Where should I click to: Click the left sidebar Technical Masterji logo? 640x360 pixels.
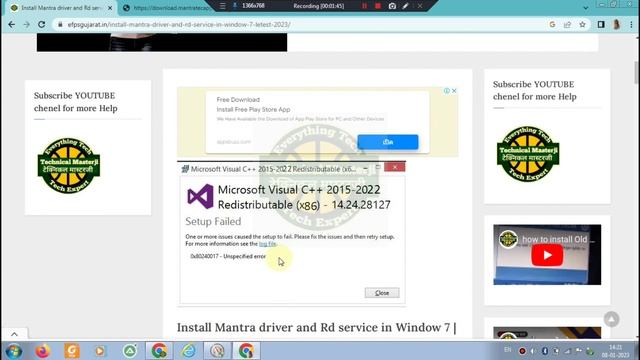coord(69,165)
